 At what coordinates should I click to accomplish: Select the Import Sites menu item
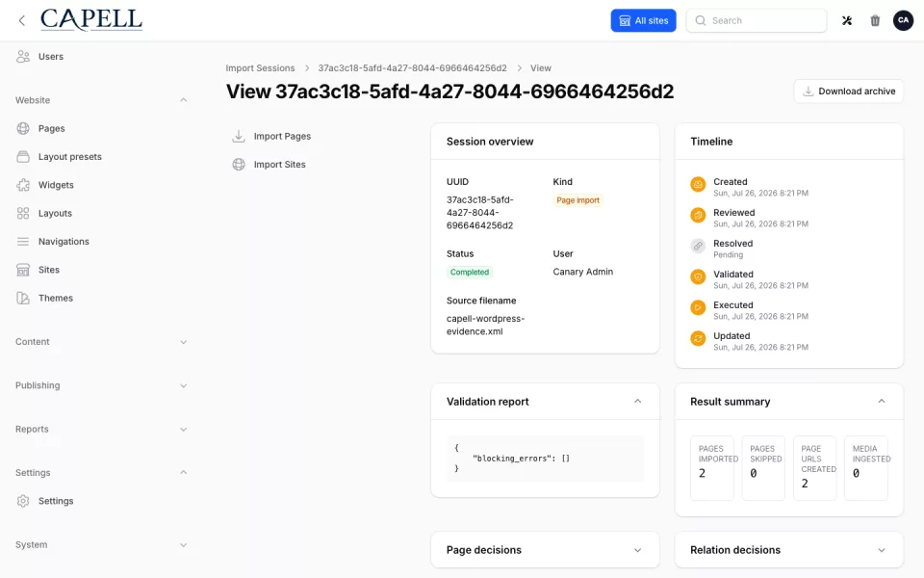pyautogui.click(x=269, y=165)
